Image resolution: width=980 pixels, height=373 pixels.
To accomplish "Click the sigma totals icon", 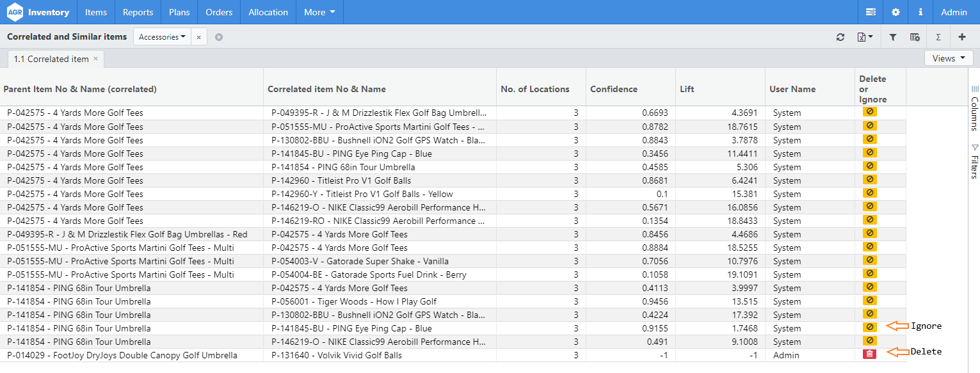I will [x=938, y=37].
